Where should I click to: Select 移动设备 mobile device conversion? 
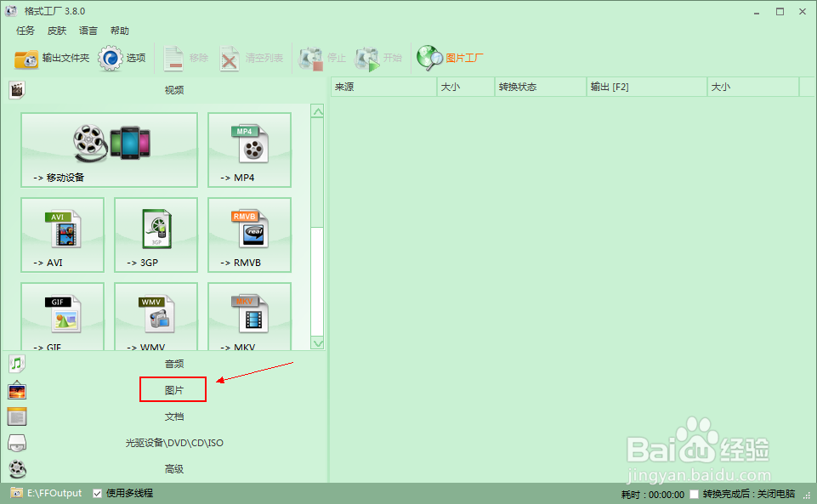(x=109, y=150)
